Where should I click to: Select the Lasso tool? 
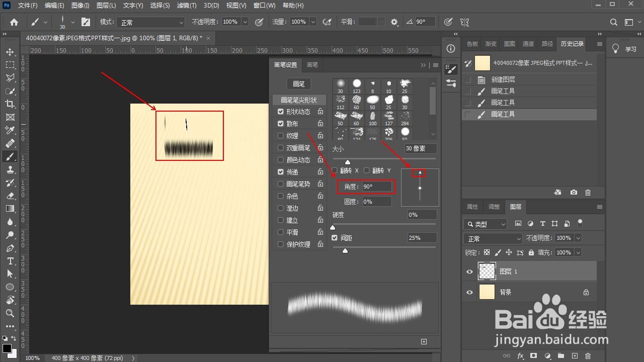point(10,78)
